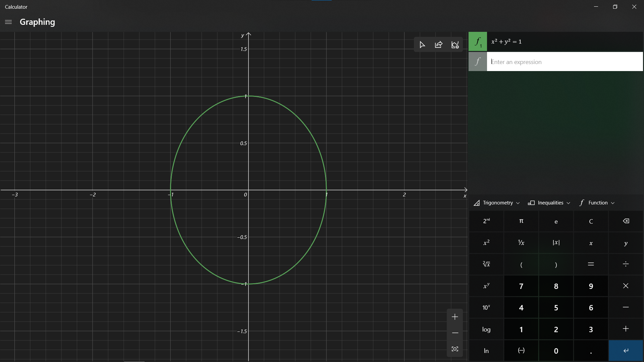Expand the Trigonometry dropdown
Viewport: 644px width, 362px height.
pyautogui.click(x=497, y=203)
